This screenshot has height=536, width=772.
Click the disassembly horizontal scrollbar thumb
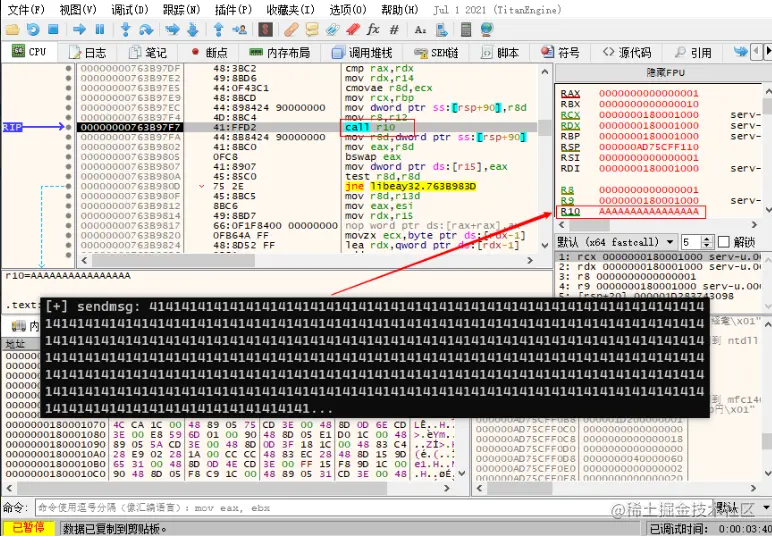pos(173,260)
